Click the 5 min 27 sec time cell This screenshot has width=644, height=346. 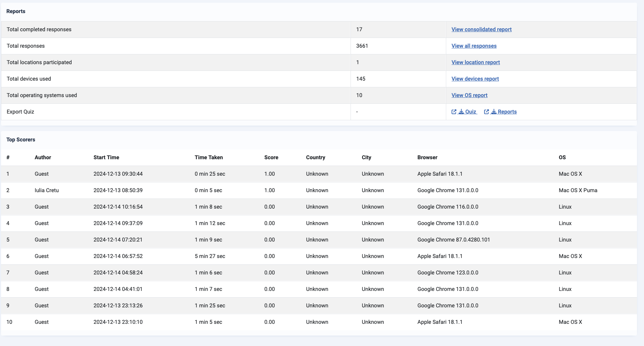pos(210,256)
